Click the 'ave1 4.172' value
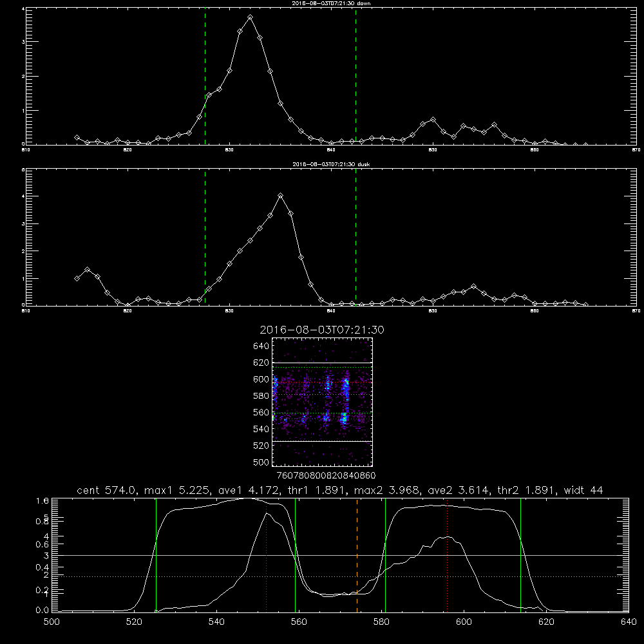 click(249, 490)
